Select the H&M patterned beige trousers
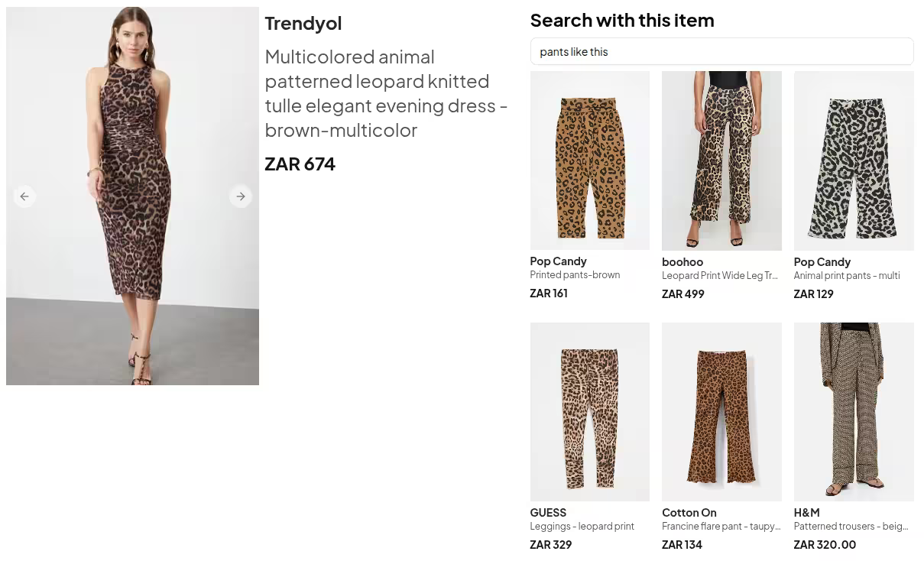 pyautogui.click(x=854, y=411)
